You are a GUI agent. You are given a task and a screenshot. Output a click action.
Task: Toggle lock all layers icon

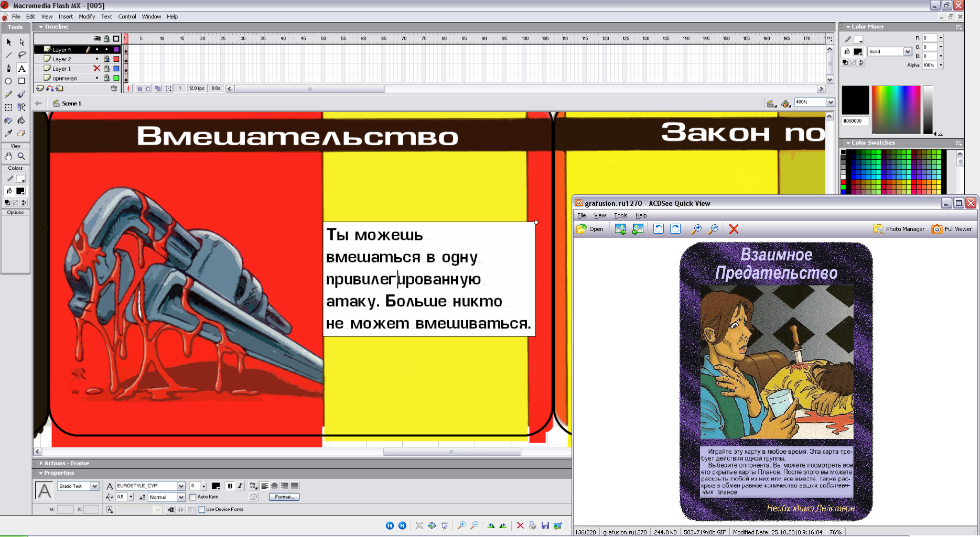pyautogui.click(x=106, y=39)
